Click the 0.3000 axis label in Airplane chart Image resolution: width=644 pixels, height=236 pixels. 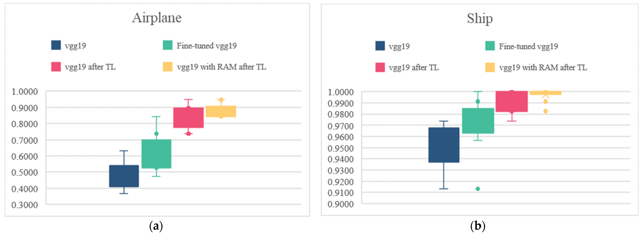24,205
